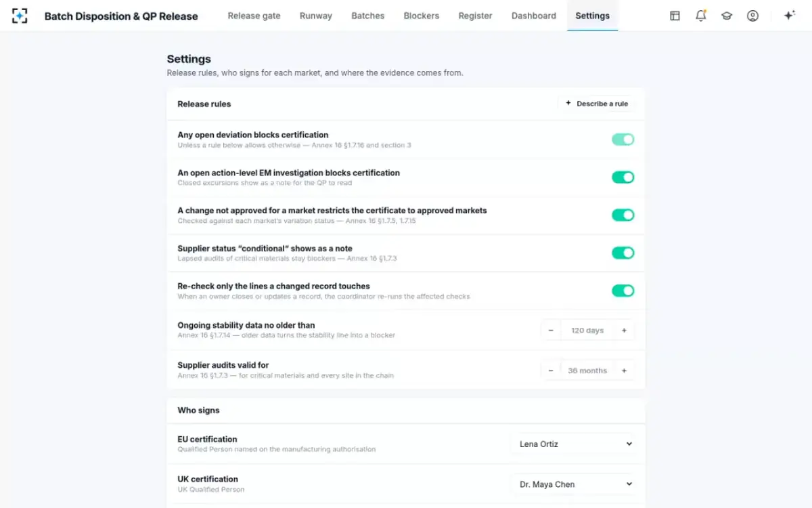Click Ongoing stability data no older than label

pyautogui.click(x=246, y=325)
